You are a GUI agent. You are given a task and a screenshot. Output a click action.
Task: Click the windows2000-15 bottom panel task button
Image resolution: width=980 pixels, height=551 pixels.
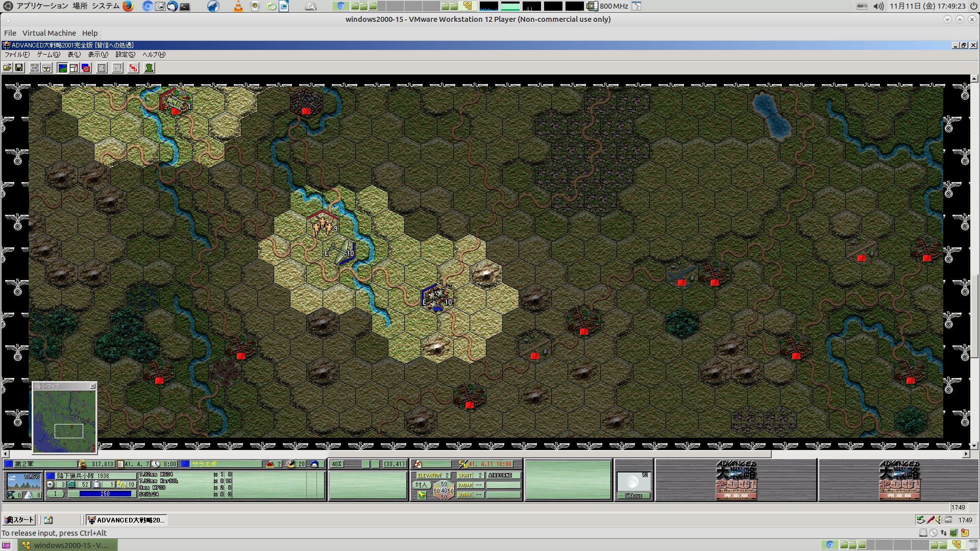tap(68, 545)
